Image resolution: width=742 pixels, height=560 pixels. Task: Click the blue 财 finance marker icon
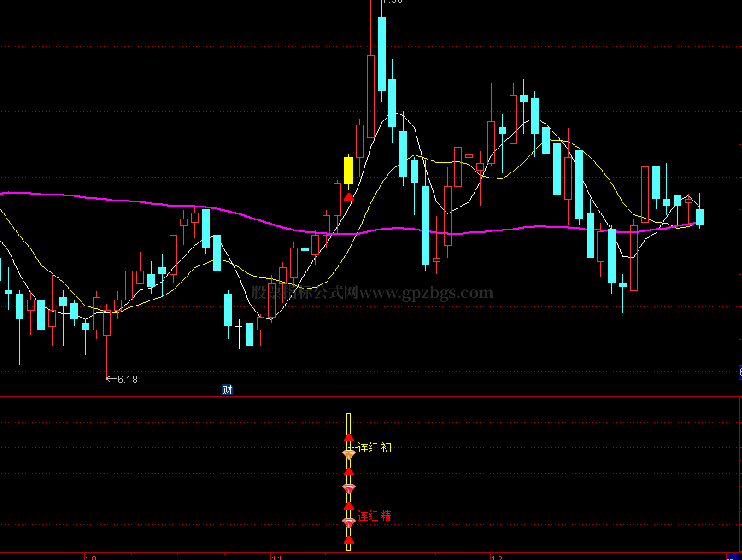[x=227, y=390]
